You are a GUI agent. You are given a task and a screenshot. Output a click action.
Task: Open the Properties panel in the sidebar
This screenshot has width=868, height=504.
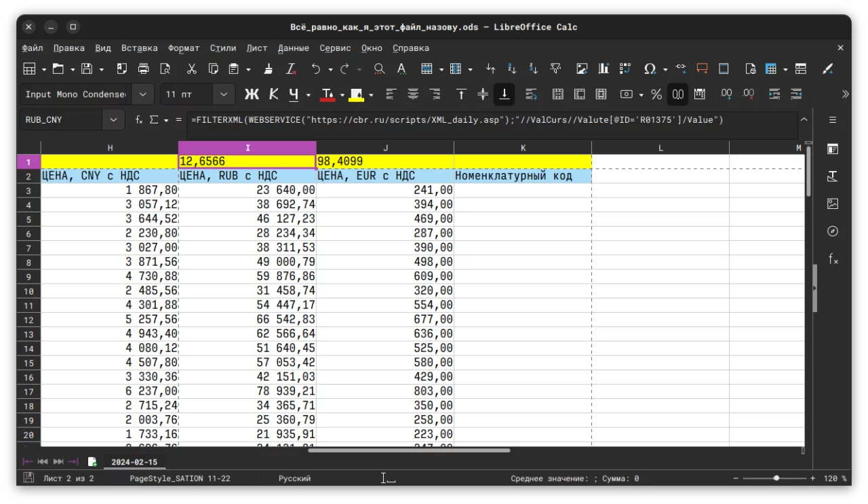833,149
